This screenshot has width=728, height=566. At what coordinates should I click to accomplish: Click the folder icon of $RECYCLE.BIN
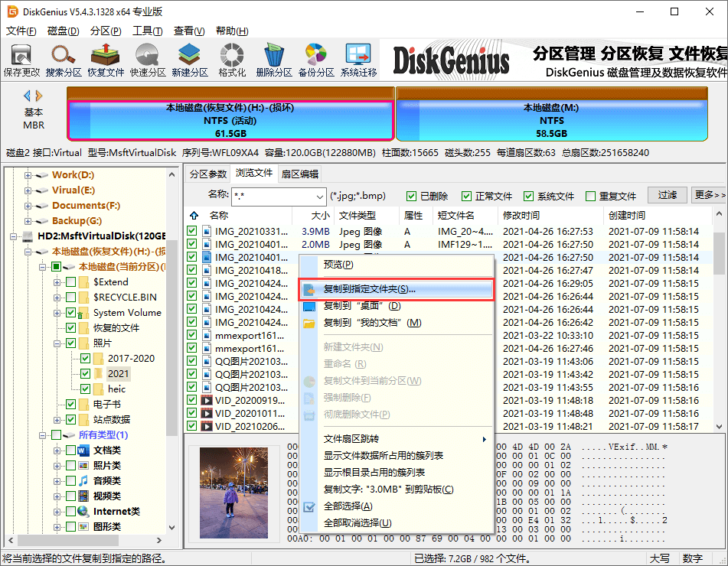[84, 298]
